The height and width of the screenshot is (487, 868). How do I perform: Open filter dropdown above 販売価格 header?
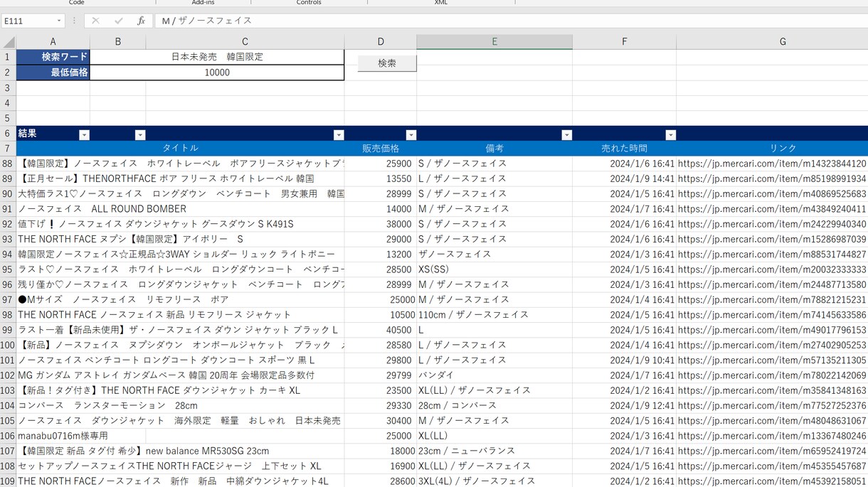tap(411, 135)
